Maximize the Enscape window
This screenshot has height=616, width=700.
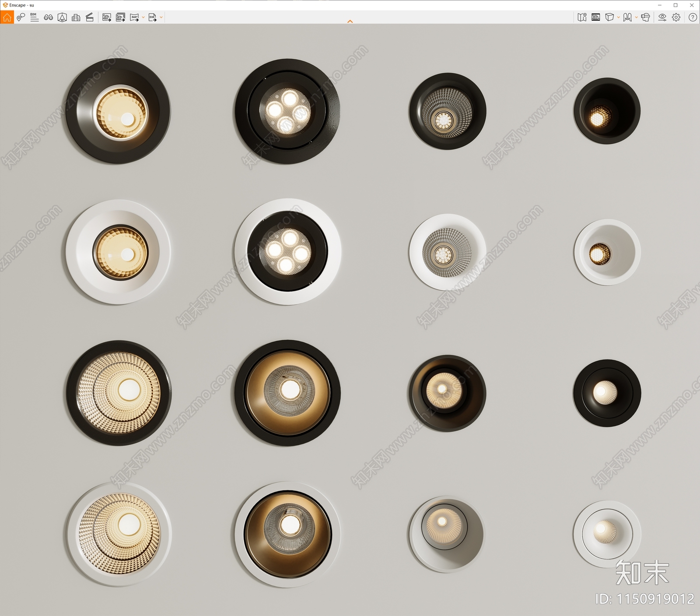tap(675, 5)
